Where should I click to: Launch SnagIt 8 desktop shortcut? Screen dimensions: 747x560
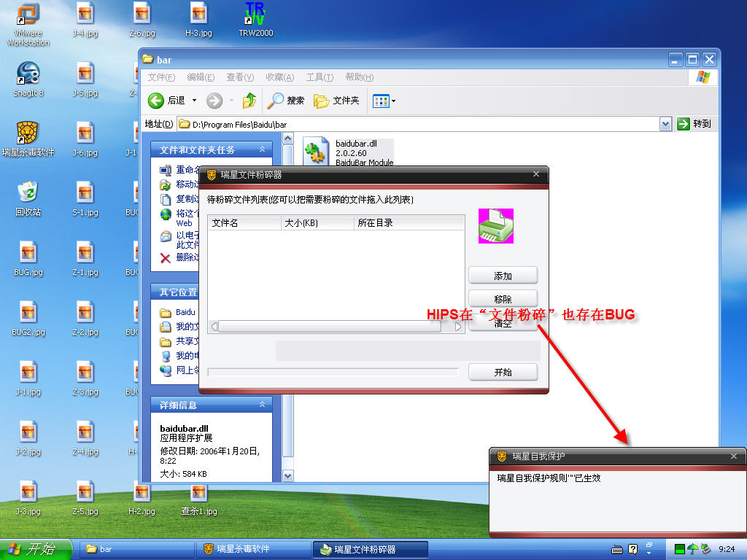coord(28,79)
